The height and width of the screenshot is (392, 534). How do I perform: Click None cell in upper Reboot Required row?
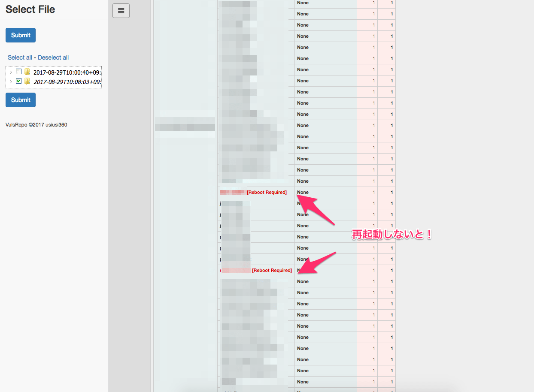pyautogui.click(x=303, y=192)
